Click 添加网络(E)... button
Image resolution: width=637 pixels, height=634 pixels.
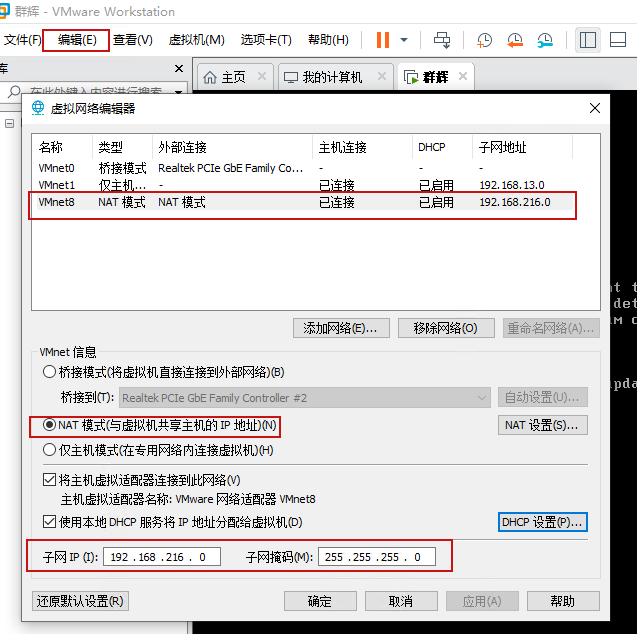click(341, 328)
